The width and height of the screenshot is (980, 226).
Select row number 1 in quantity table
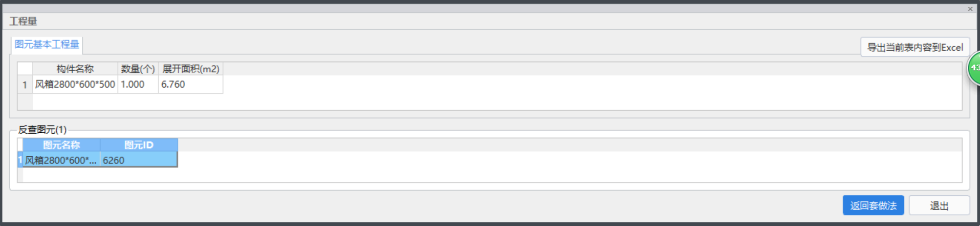click(25, 85)
